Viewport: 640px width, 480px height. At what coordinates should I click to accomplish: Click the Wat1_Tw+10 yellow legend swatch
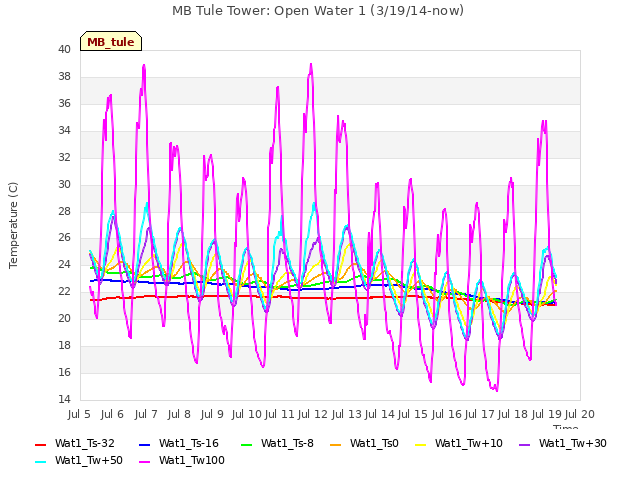point(420,444)
